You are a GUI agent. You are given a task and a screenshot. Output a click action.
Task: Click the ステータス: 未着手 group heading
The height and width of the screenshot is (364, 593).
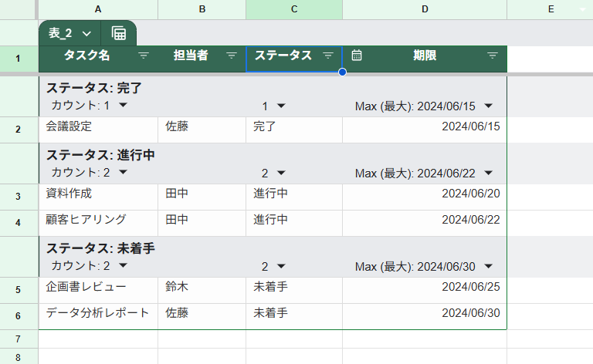click(x=100, y=248)
